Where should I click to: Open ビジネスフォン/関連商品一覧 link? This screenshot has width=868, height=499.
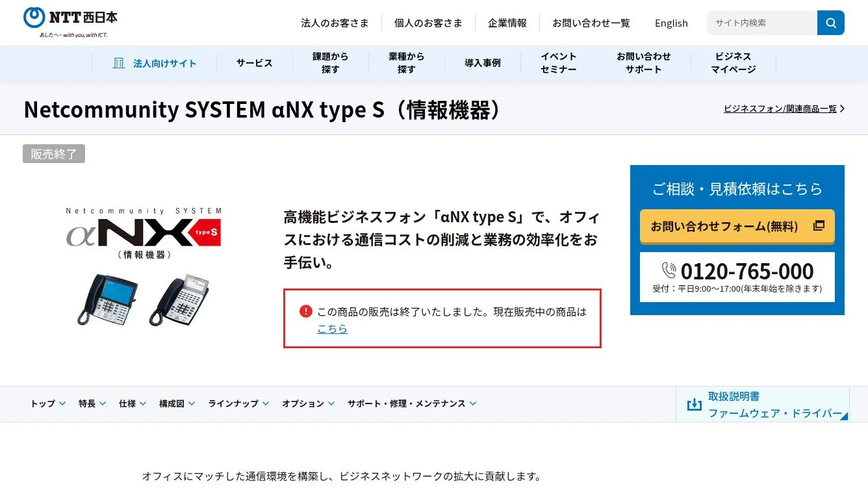pos(780,109)
